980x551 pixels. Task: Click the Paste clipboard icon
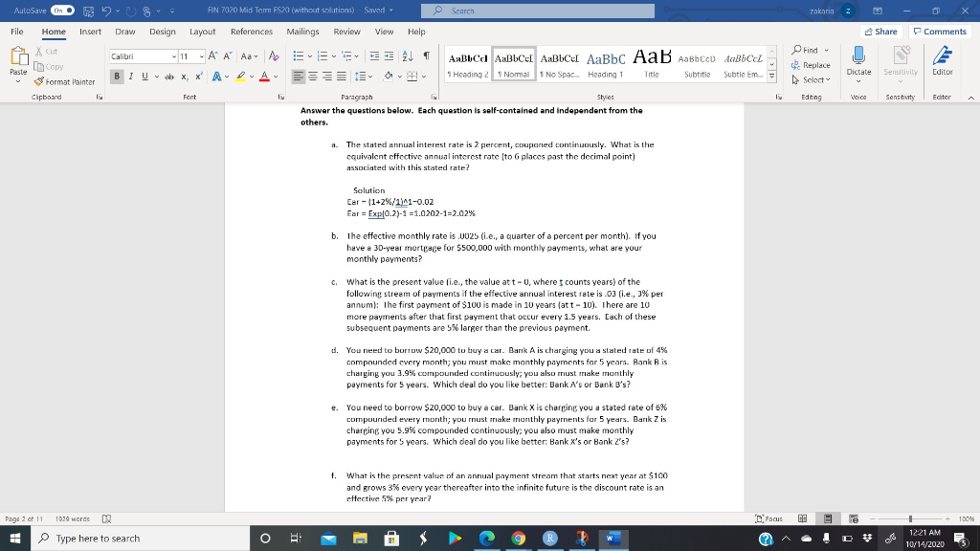[18, 56]
